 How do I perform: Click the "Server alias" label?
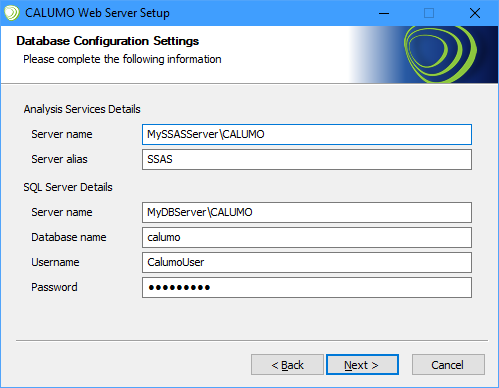point(59,159)
